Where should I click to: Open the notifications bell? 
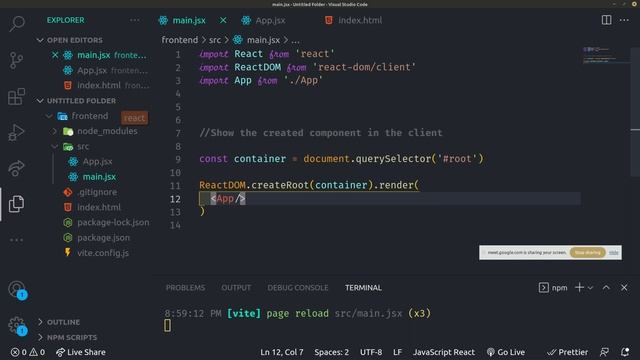tap(625, 352)
